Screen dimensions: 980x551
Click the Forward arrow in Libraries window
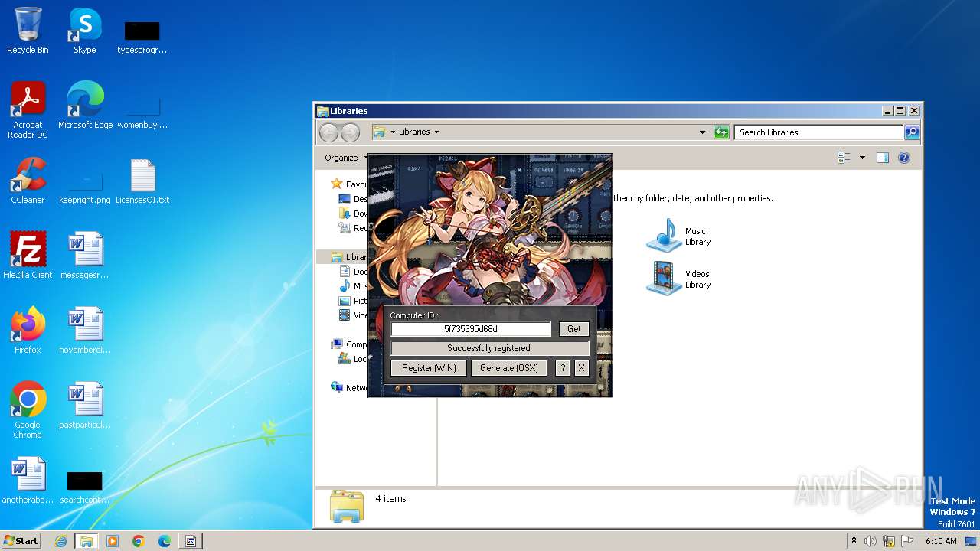350,132
